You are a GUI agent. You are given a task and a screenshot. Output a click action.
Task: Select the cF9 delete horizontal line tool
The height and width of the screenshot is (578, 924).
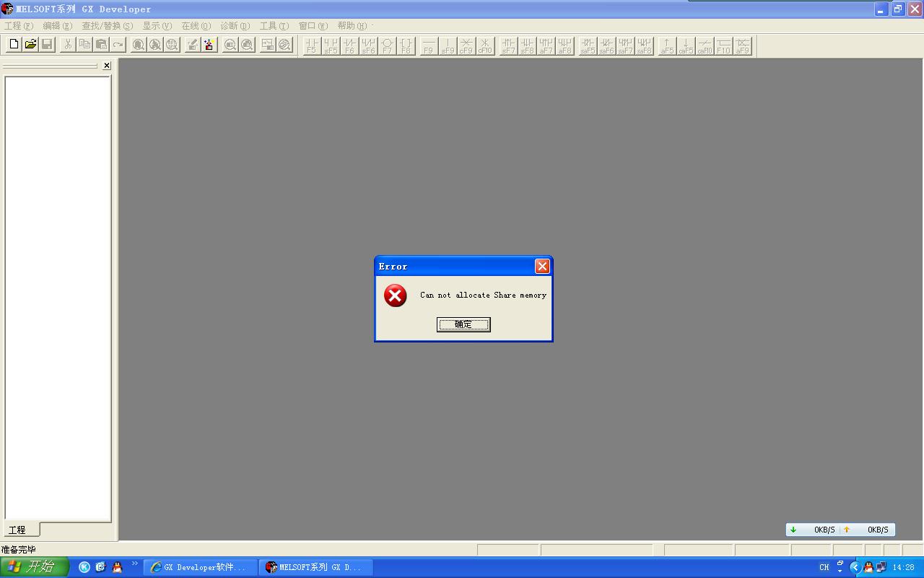click(x=466, y=46)
